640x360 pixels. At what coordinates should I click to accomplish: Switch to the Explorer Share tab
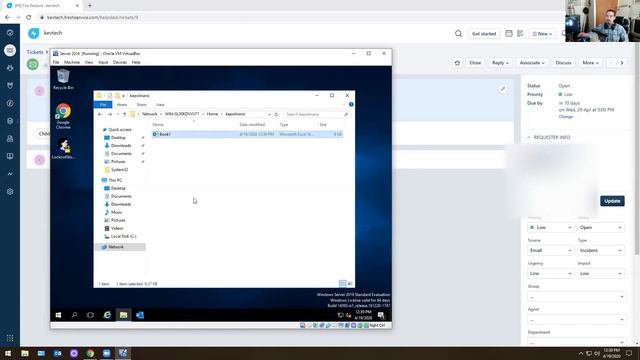click(x=141, y=105)
